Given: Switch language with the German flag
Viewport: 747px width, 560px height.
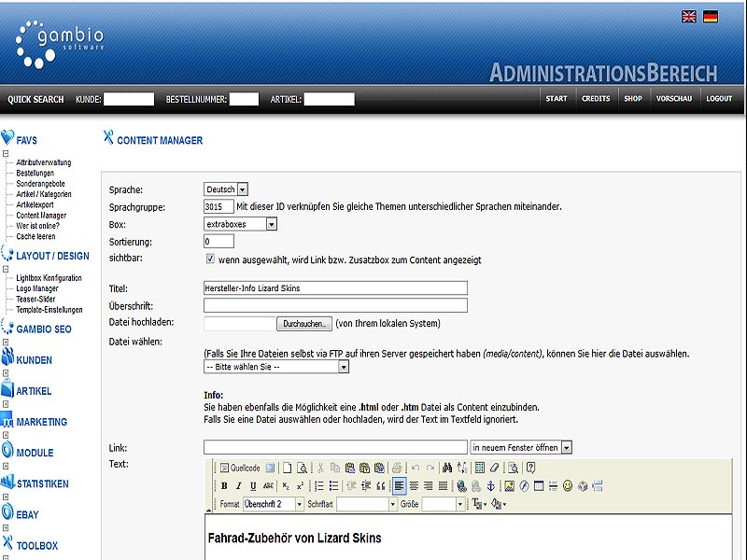Looking at the screenshot, I should [x=711, y=17].
